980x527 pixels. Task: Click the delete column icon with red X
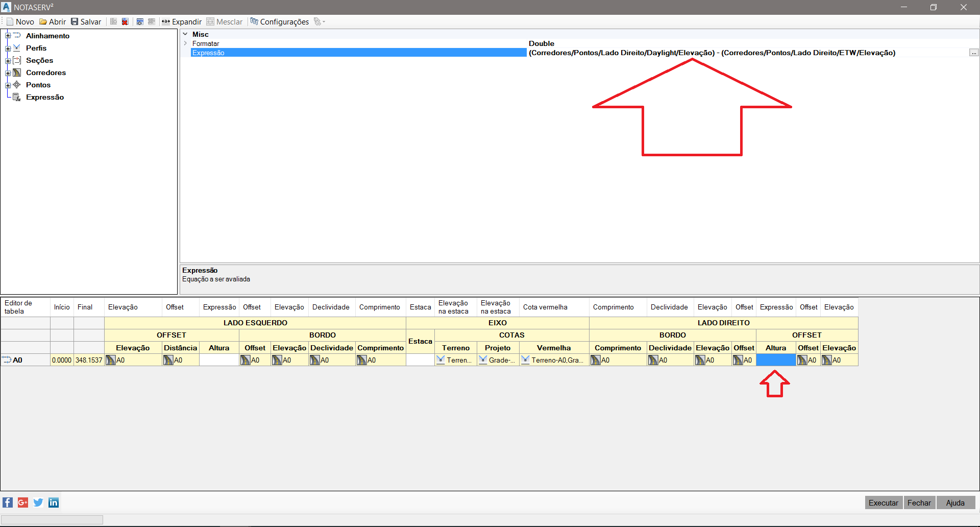pos(125,21)
